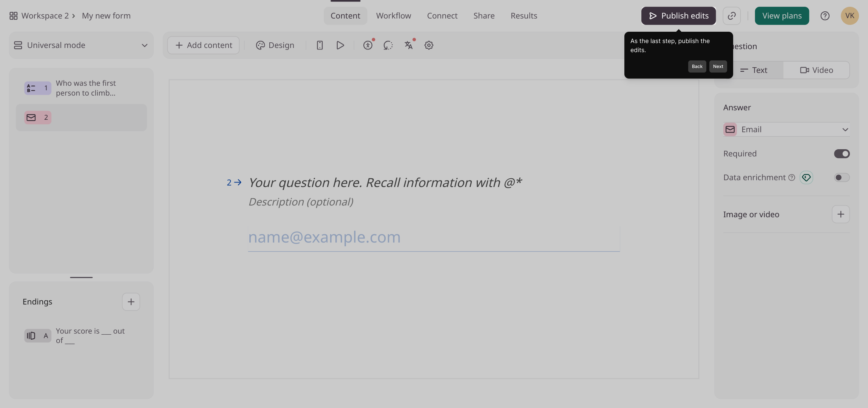Open the translation languages icon

(x=408, y=45)
